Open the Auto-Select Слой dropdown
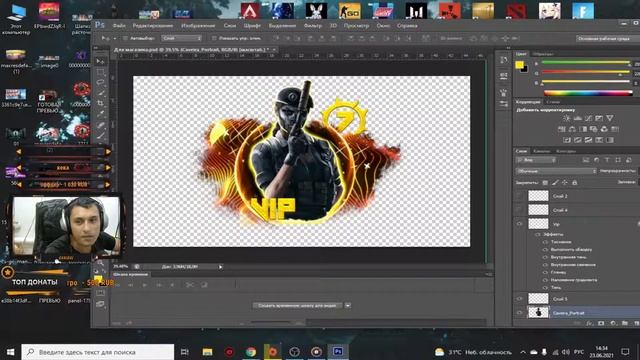Image resolution: width=640 pixels, height=360 pixels. pos(181,38)
